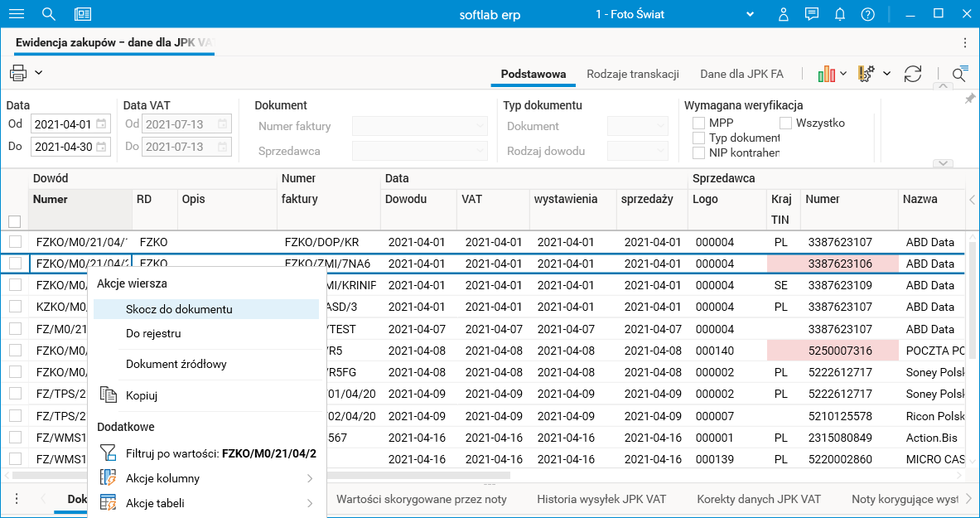Choose 'Skocz do dokumentu' from context menu

[x=179, y=309]
